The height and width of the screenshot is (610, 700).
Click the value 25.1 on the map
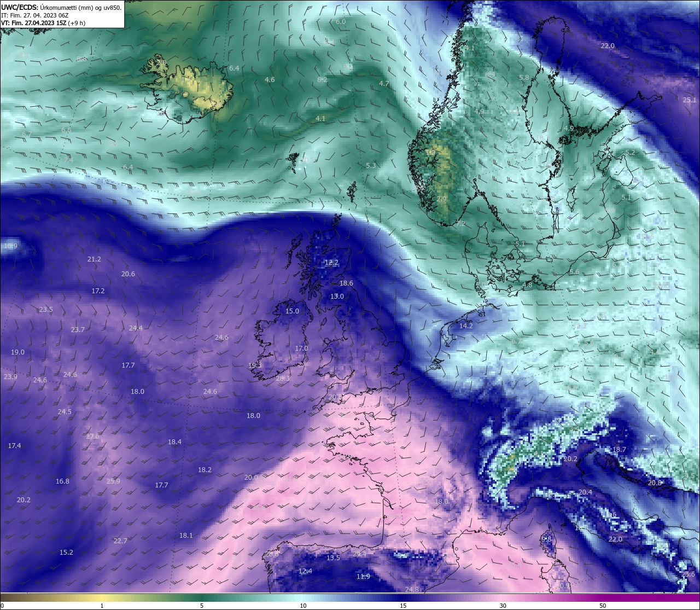click(690, 100)
